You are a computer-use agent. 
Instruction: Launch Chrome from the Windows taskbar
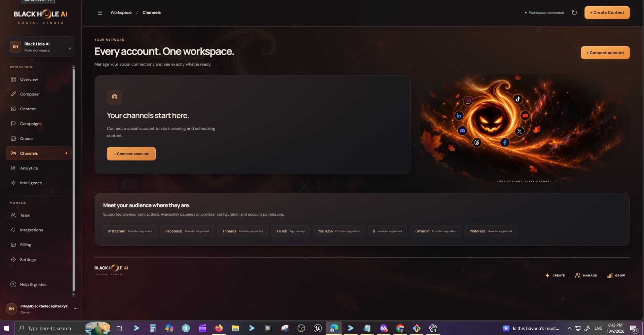coord(400,328)
